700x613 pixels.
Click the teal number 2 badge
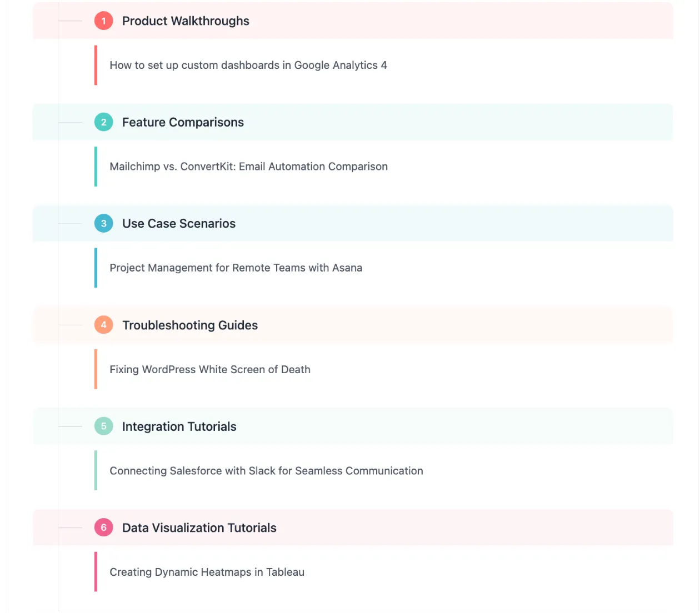(103, 122)
